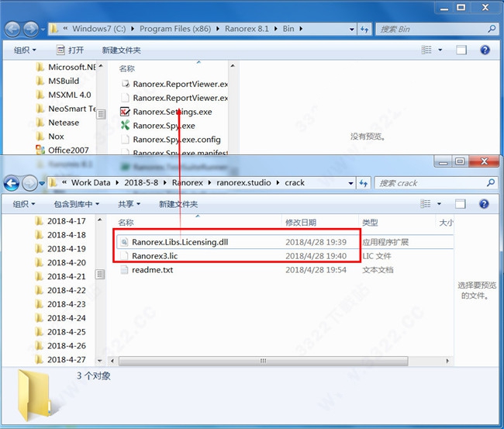This screenshot has height=429, width=504.
Task: Sort by 修改日期 column header
Action: [x=301, y=223]
